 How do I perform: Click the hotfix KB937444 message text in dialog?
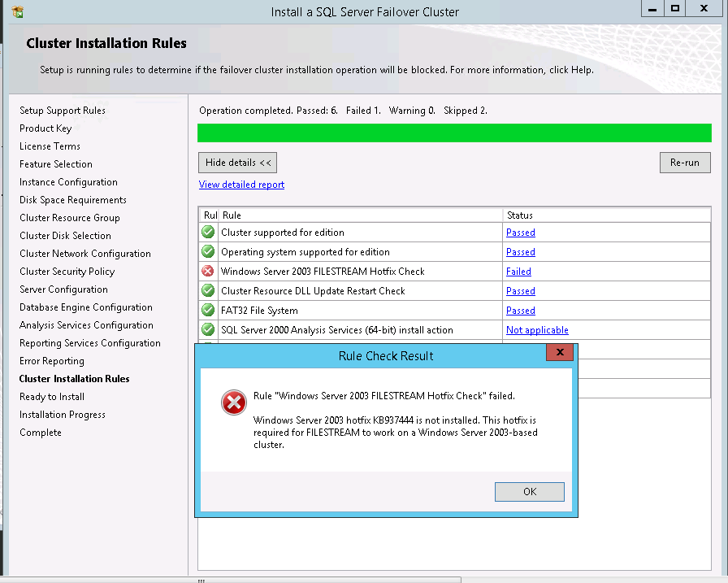point(395,432)
